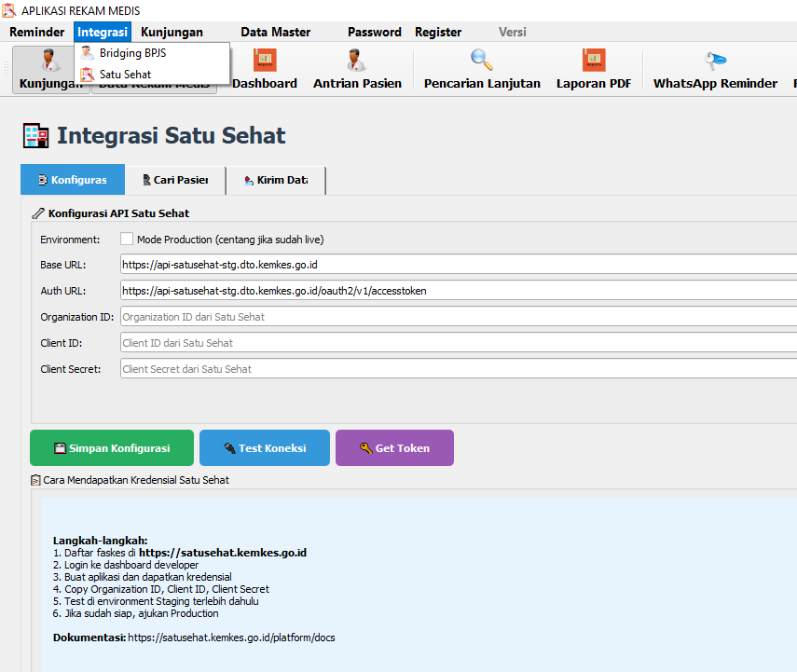The image size is (797, 672).
Task: Click 'Test di environment Staging terlebih dahulu'
Action: (161, 601)
